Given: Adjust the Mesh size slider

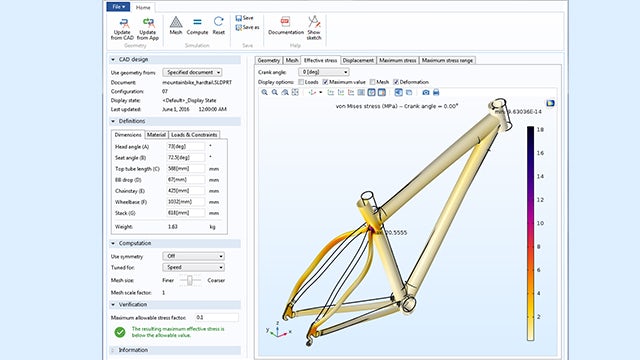Looking at the screenshot, I should 189,280.
